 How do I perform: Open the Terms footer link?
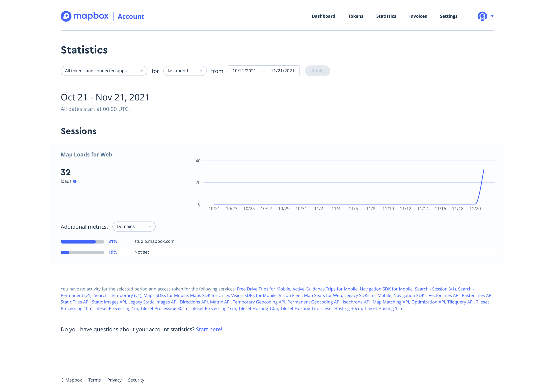tap(94, 380)
